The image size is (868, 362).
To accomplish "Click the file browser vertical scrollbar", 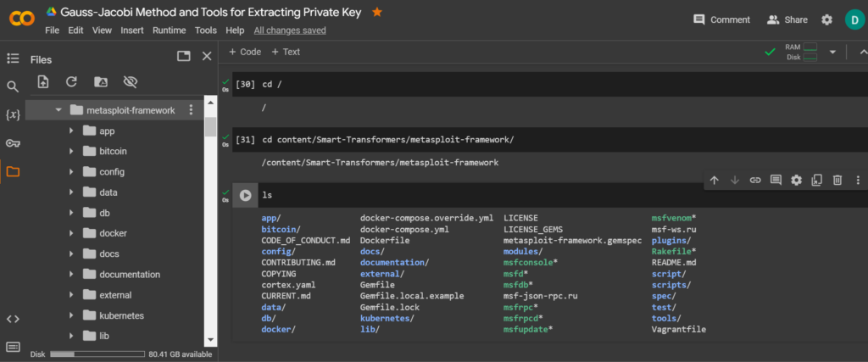I will point(210,127).
